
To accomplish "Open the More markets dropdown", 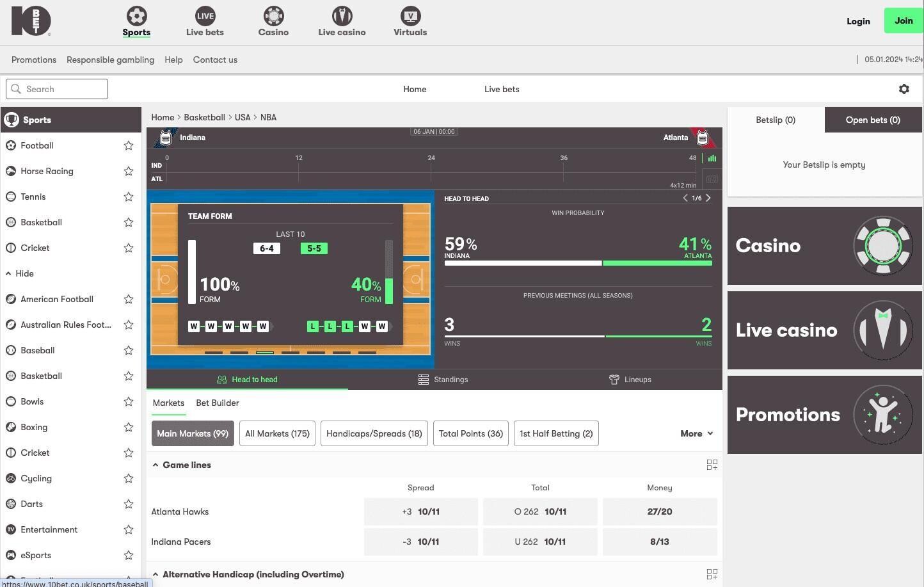I will tap(696, 433).
